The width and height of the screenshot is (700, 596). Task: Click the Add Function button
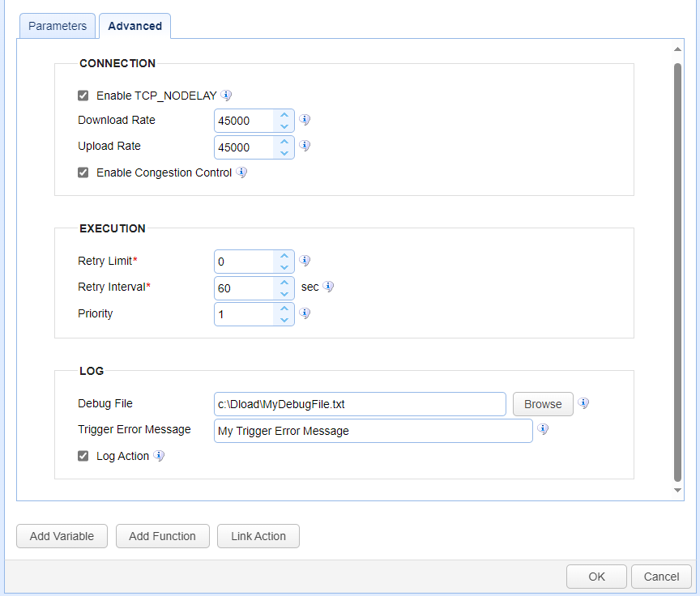tap(163, 536)
